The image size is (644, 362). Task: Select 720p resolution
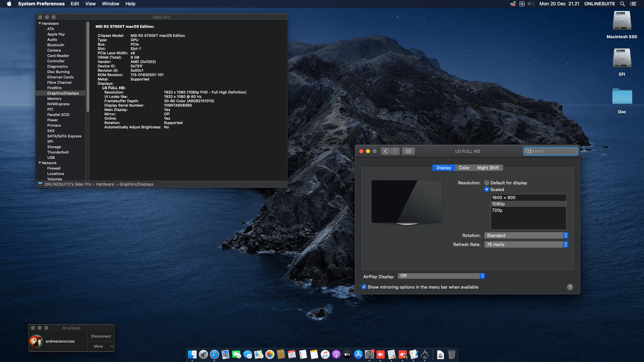point(528,210)
